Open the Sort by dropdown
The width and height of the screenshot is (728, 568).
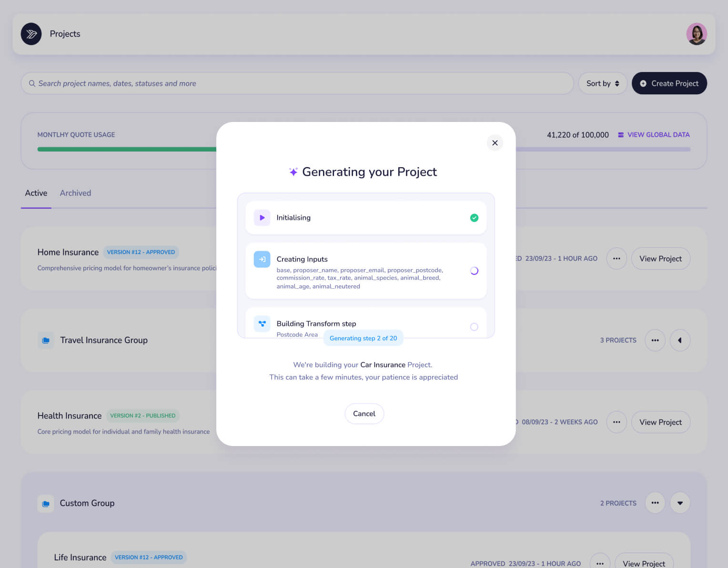click(x=603, y=83)
